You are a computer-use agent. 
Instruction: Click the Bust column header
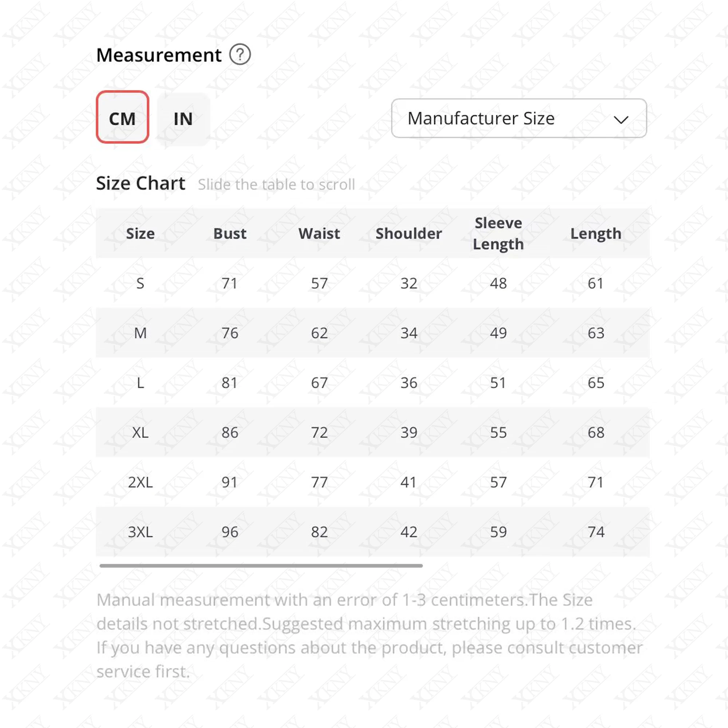[x=230, y=234]
